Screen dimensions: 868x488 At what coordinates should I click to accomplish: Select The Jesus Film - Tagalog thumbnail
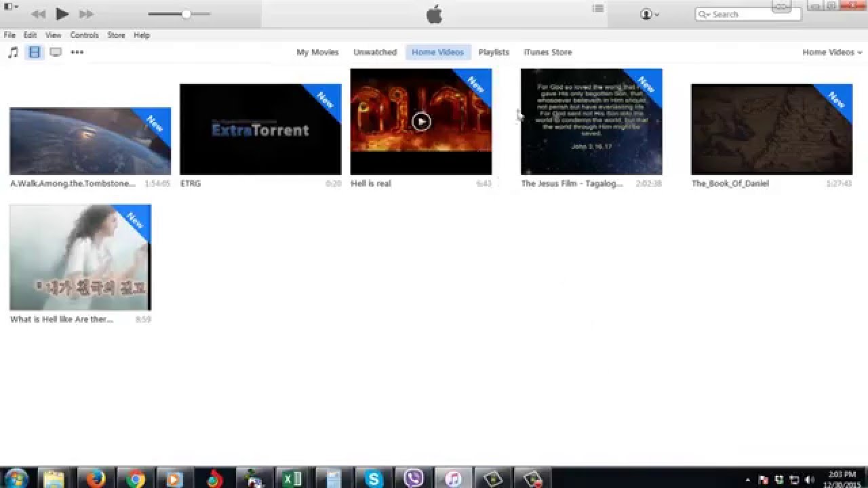click(x=591, y=121)
